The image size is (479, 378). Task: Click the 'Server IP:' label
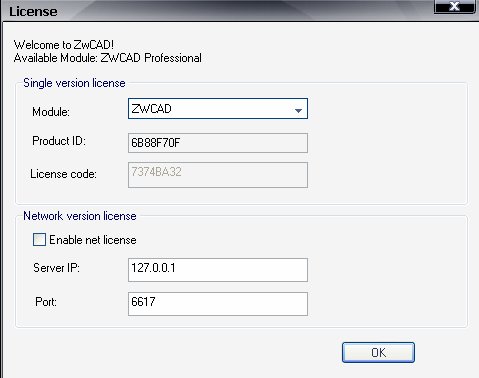(x=56, y=268)
